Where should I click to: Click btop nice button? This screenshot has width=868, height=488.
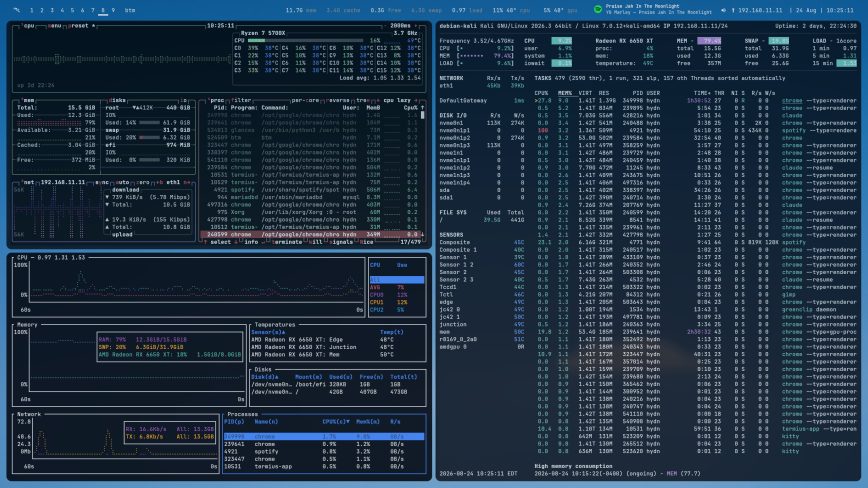(x=367, y=242)
